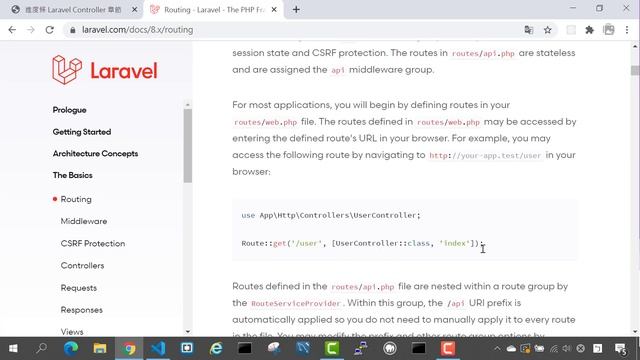The image size is (640, 360).
Task: Open Visual Studio Code from taskbar
Action: point(158,349)
